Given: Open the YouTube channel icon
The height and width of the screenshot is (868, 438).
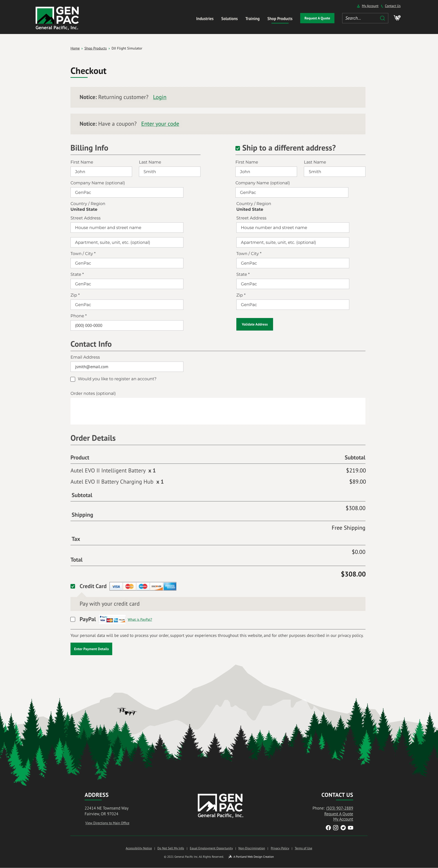Looking at the screenshot, I should [x=350, y=828].
